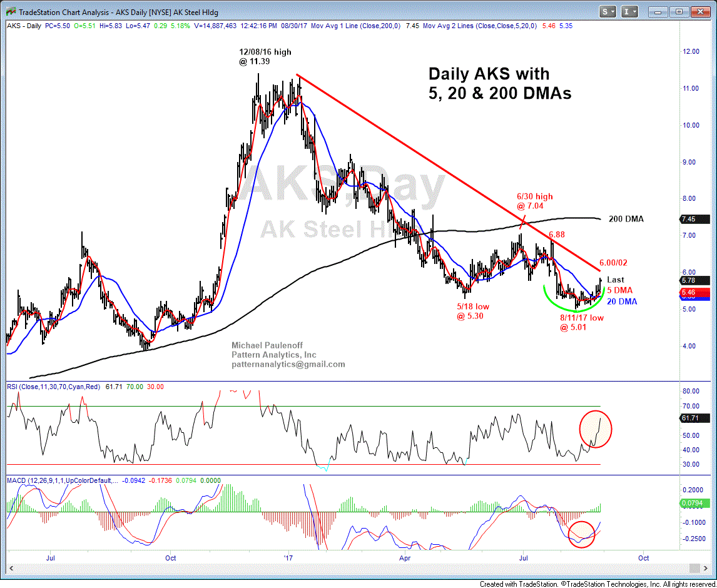This screenshot has height=588, width=717.
Task: Select the '6/30 high @ 7.04' annotation
Action: (x=534, y=201)
